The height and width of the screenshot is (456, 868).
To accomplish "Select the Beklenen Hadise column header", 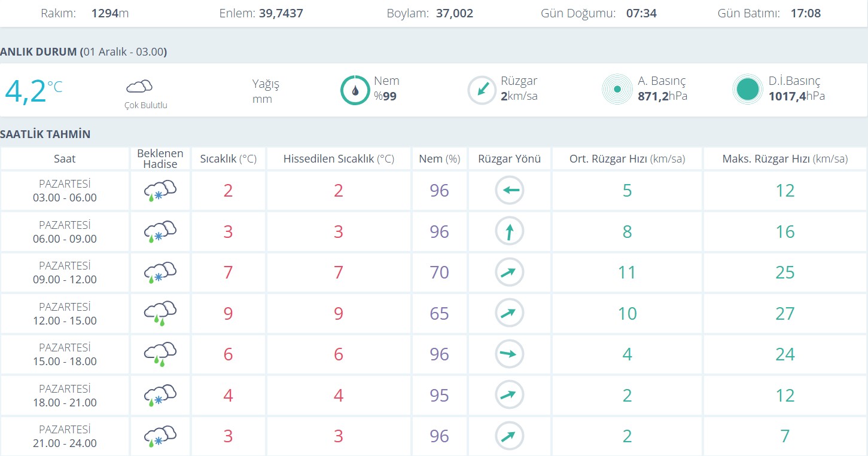I will click(x=160, y=159).
